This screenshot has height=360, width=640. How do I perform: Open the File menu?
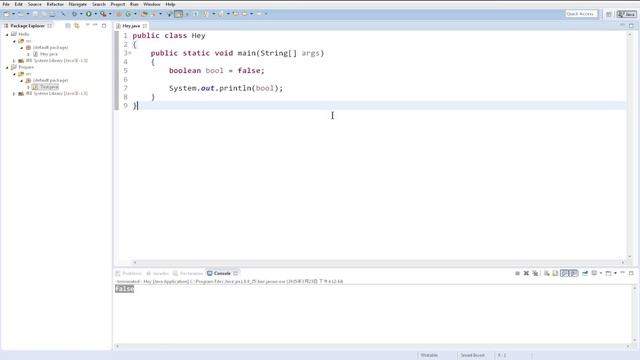pos(6,4)
